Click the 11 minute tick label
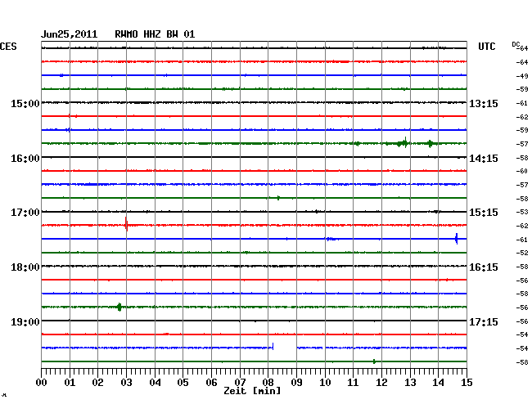This screenshot has height=404, width=532. (353, 383)
